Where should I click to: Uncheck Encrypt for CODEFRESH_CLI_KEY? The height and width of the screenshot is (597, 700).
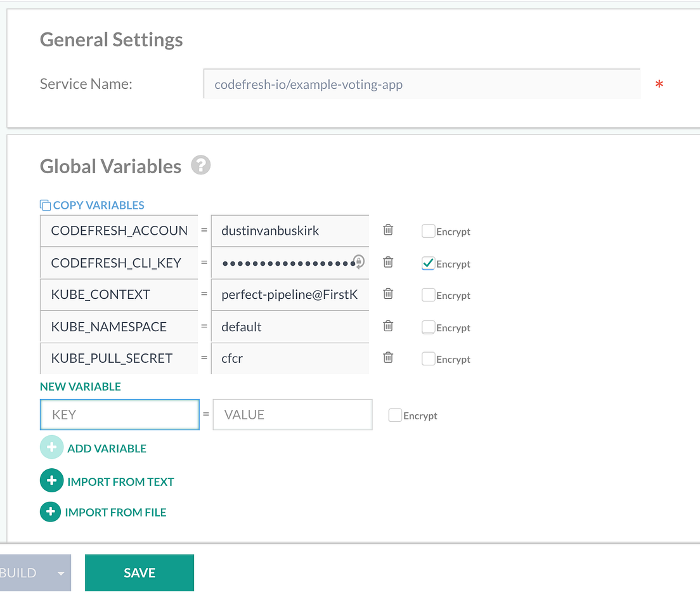click(x=428, y=263)
